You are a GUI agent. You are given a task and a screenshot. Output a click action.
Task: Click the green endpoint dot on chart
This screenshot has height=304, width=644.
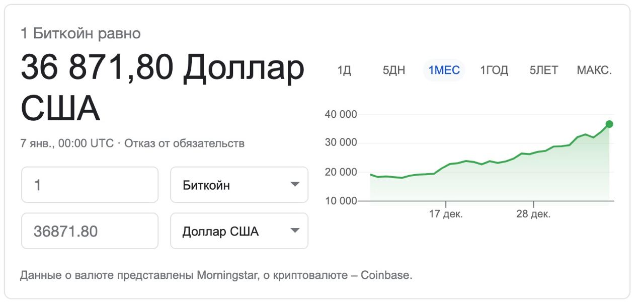pyautogui.click(x=609, y=124)
